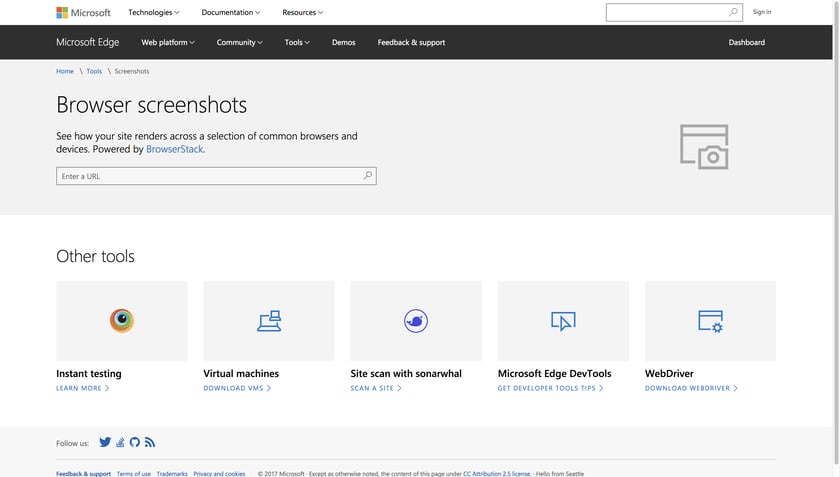Expand the Documentation dropdown
The height and width of the screenshot is (477, 840).
click(231, 12)
